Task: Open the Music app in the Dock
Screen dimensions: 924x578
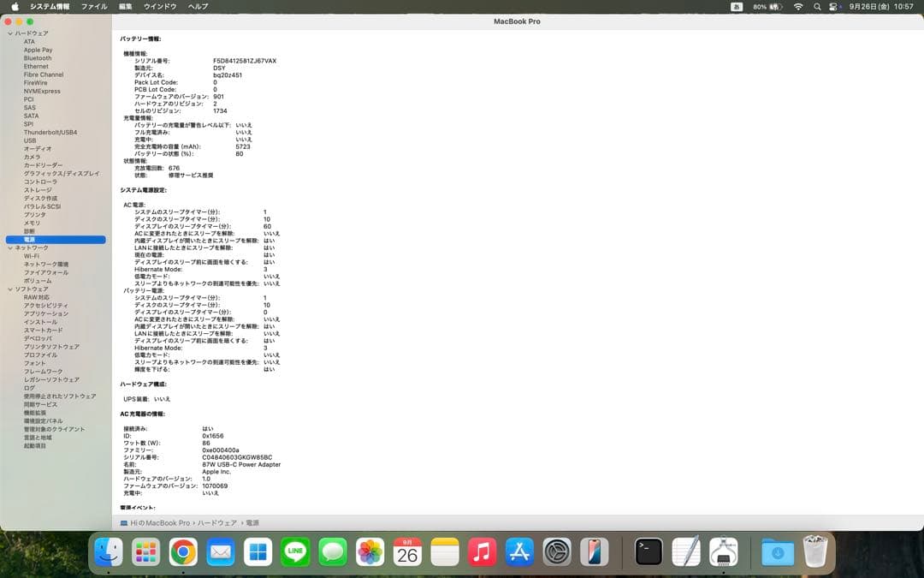Action: [482, 552]
